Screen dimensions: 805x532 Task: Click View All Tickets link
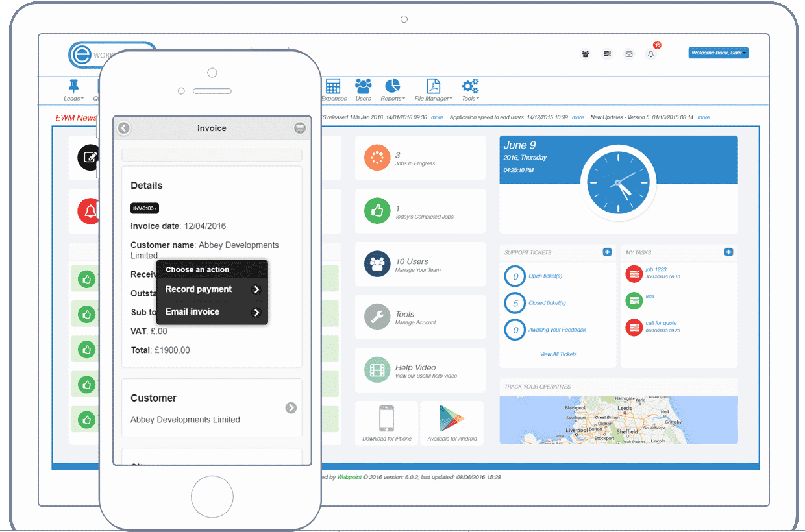[558, 354]
